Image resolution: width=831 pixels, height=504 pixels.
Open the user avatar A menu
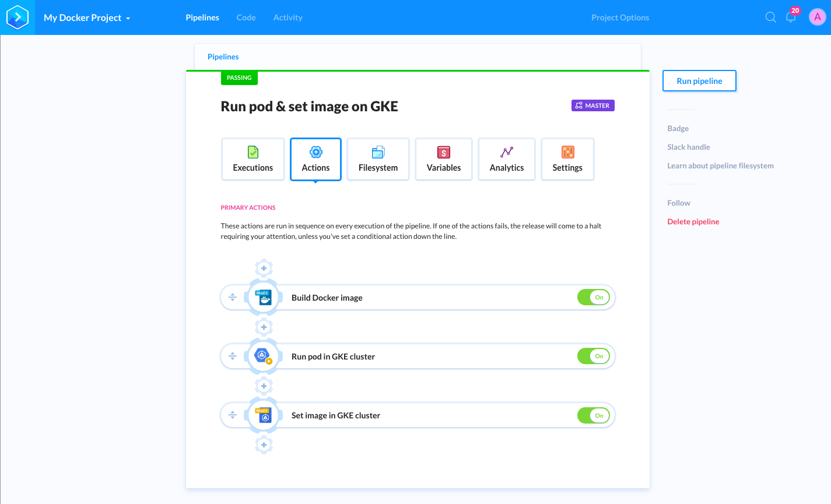pyautogui.click(x=818, y=17)
